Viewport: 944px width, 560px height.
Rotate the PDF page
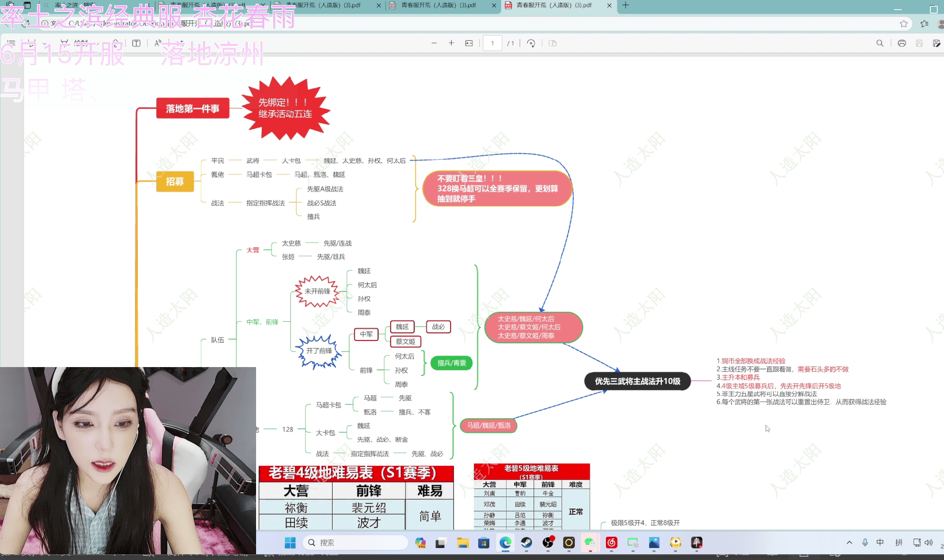[x=531, y=43]
